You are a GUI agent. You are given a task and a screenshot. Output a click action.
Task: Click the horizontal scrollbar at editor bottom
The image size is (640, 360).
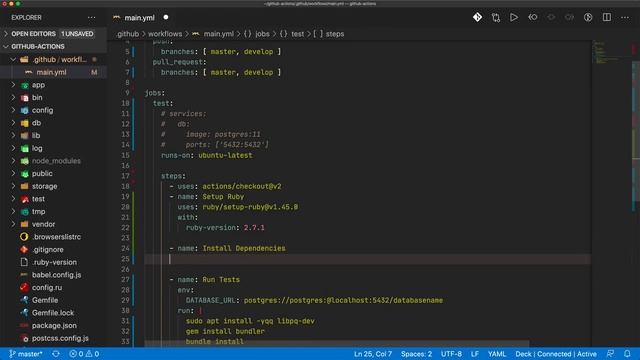coord(337,344)
